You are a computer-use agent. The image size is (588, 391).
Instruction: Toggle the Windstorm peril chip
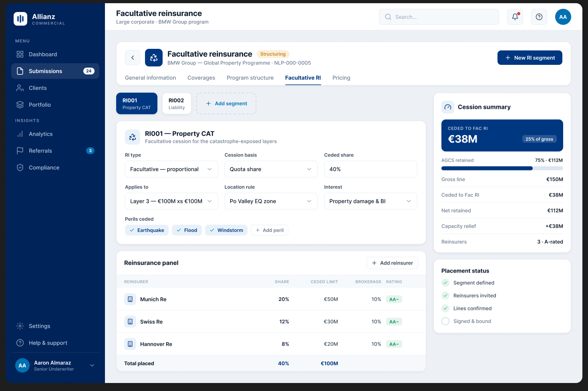click(x=226, y=230)
